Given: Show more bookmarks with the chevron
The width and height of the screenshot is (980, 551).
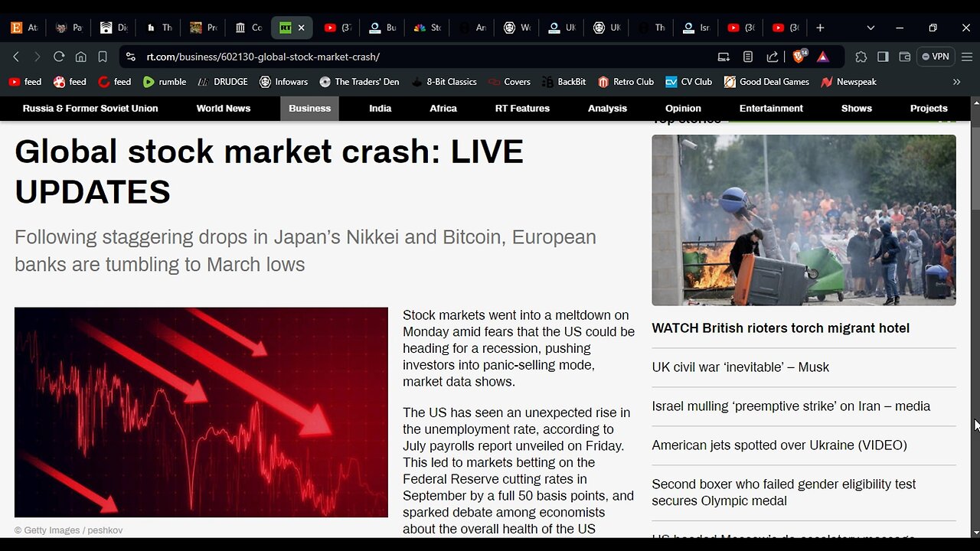Looking at the screenshot, I should [x=956, y=82].
